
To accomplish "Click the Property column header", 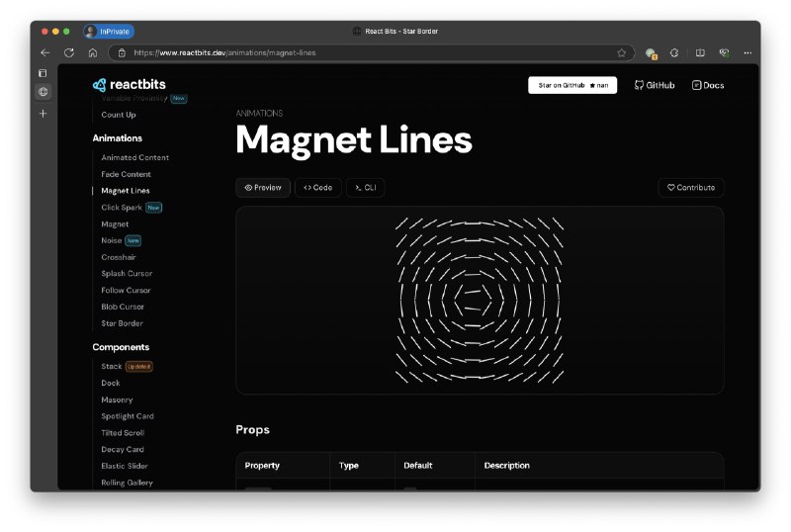I will (262, 466).
